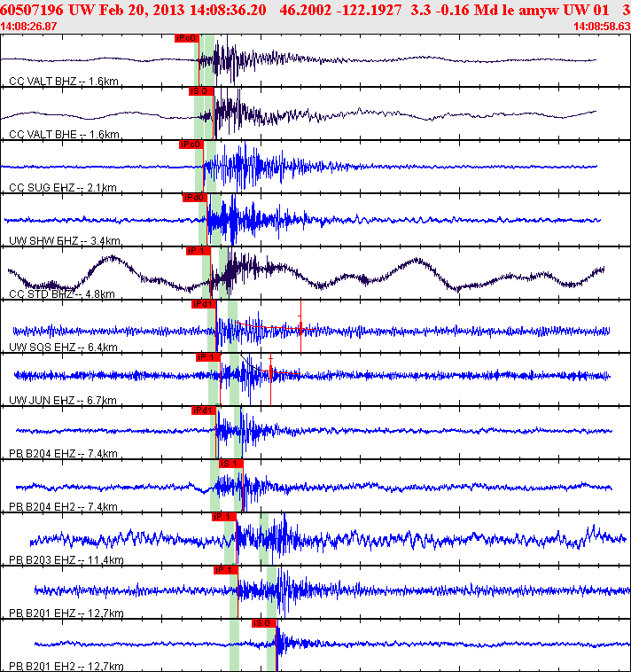Select the magnitude '-0.16 Md' in the header

pos(467,10)
